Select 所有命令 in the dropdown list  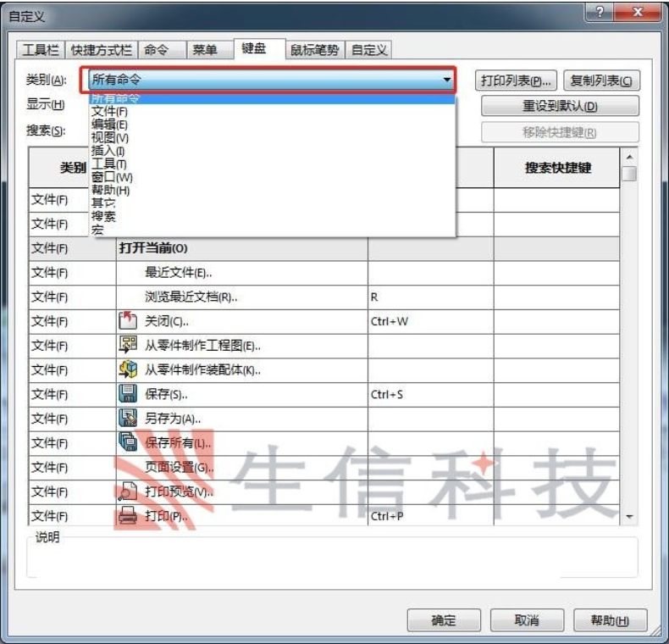point(271,98)
